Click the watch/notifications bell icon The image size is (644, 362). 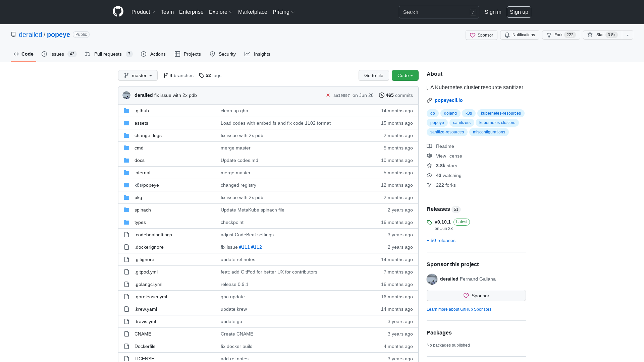[x=507, y=35]
